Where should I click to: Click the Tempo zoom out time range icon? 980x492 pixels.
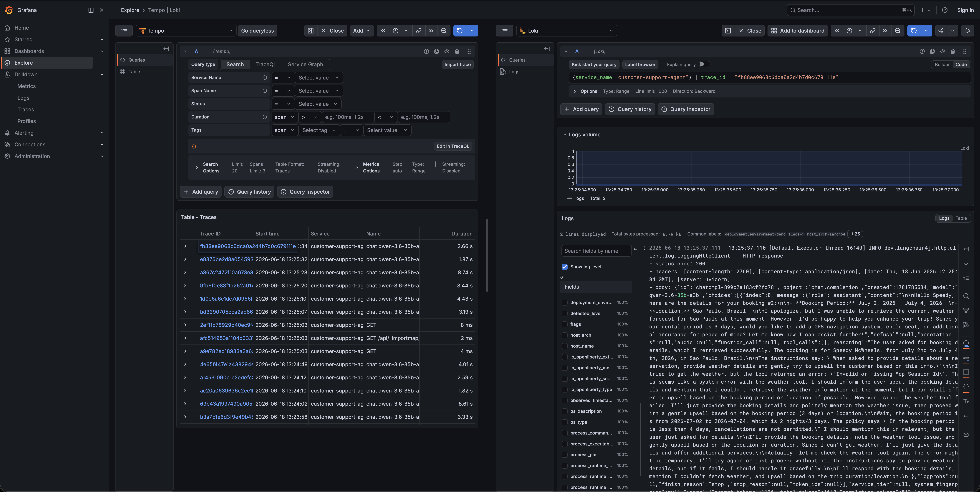point(444,31)
